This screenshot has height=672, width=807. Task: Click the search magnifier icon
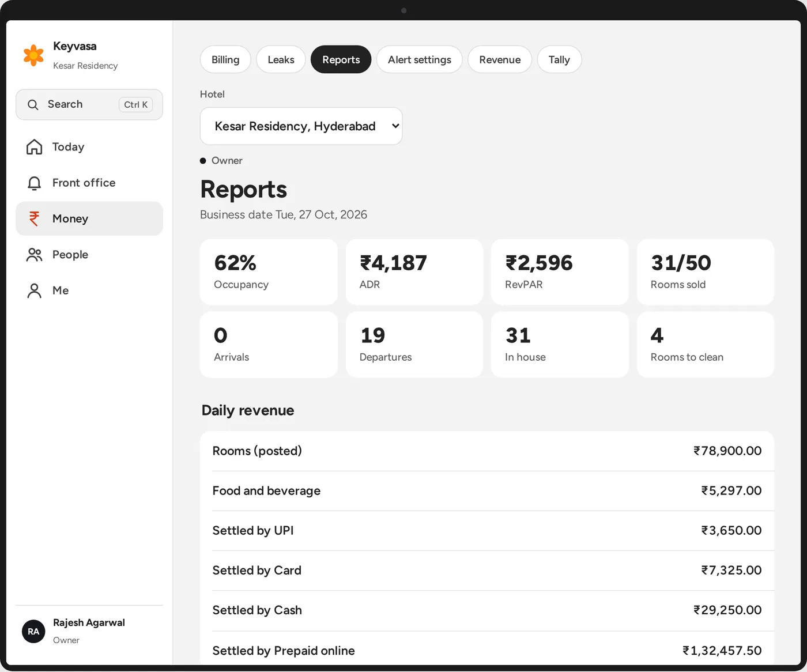pyautogui.click(x=33, y=104)
